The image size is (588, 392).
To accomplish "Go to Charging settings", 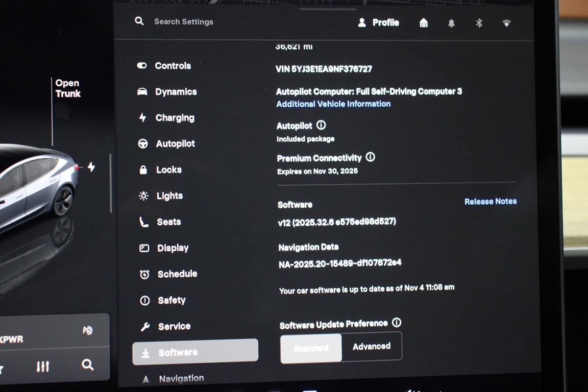I will 174,118.
